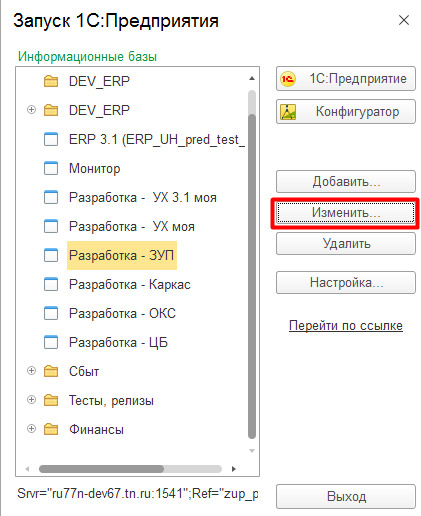Expand the Сбыт folder tree node
The height and width of the screenshot is (516, 421).
pyautogui.click(x=31, y=371)
